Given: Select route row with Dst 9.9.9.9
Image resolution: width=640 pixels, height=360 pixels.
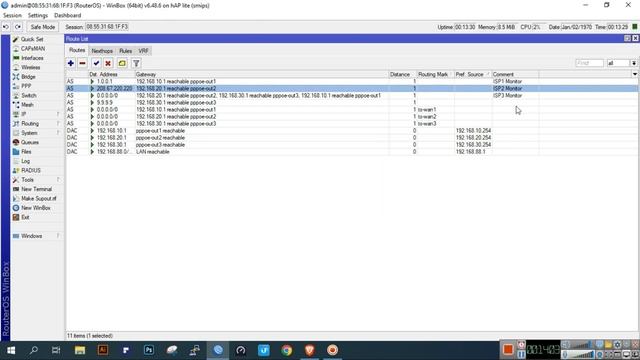Looking at the screenshot, I should (x=351, y=102).
